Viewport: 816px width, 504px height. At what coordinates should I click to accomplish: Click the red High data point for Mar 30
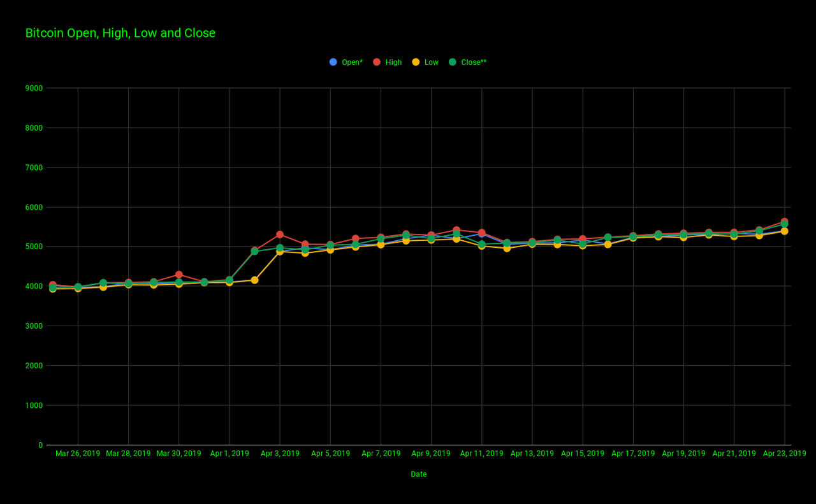click(178, 275)
